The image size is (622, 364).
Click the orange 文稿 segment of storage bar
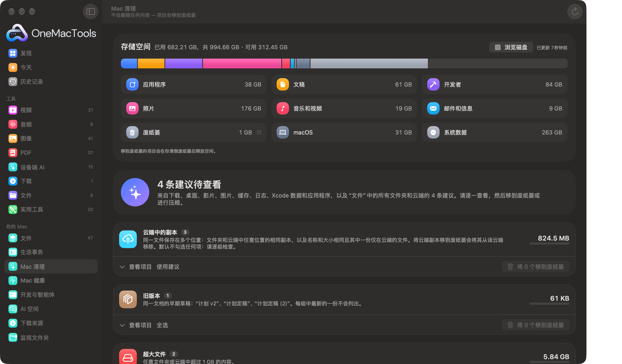[151, 63]
